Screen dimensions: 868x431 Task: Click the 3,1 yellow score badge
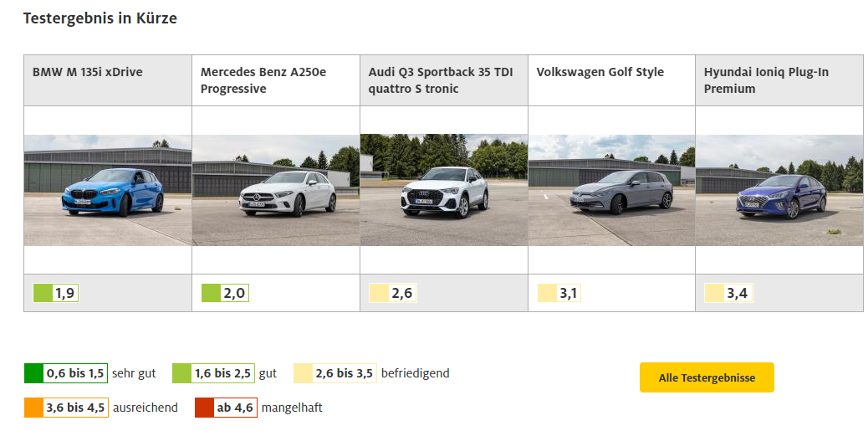[559, 293]
